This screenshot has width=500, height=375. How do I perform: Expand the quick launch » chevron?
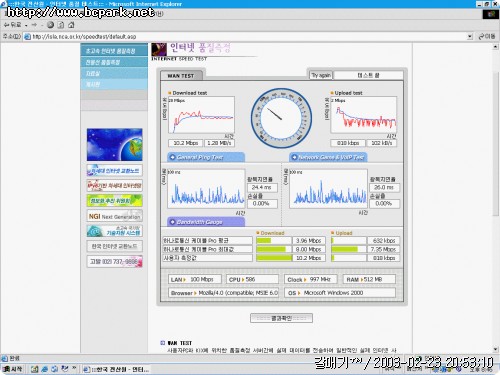[x=74, y=369]
